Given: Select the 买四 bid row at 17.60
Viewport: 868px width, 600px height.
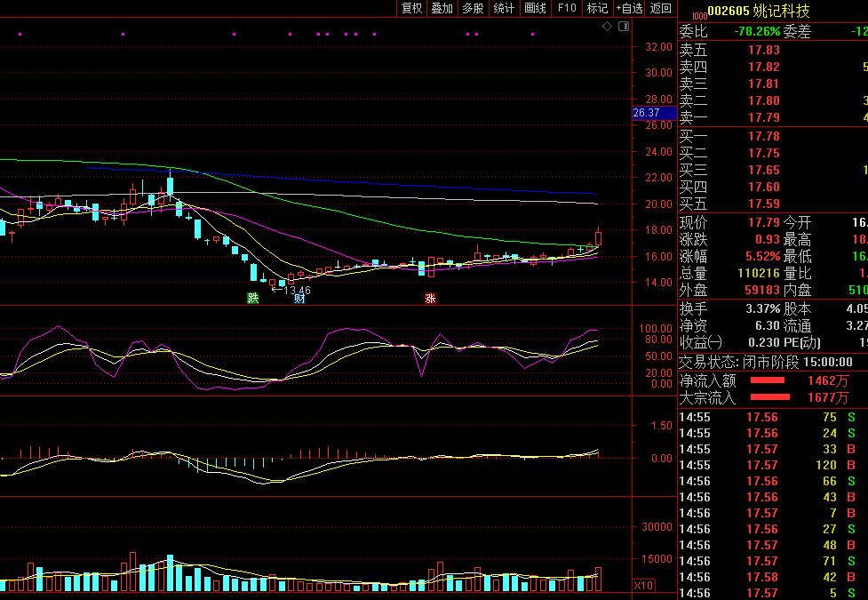Looking at the screenshot, I should (773, 187).
